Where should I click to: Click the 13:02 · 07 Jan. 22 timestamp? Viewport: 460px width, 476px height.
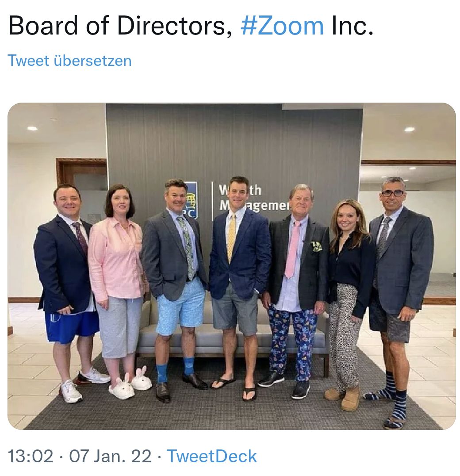click(80, 456)
